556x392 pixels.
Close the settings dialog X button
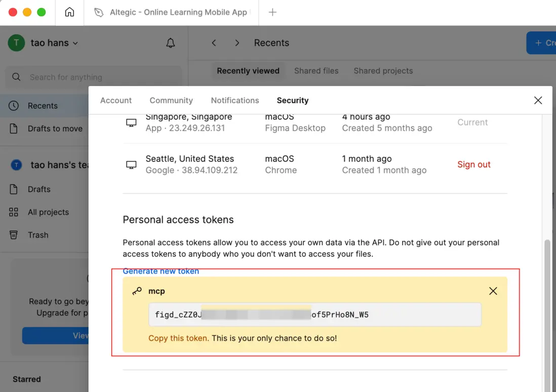click(x=538, y=100)
